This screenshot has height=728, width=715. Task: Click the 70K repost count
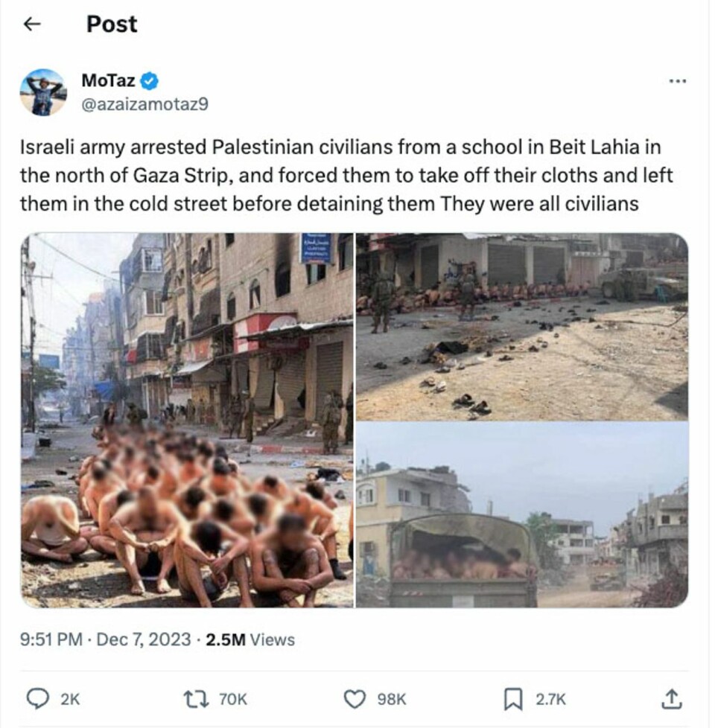coord(233,699)
